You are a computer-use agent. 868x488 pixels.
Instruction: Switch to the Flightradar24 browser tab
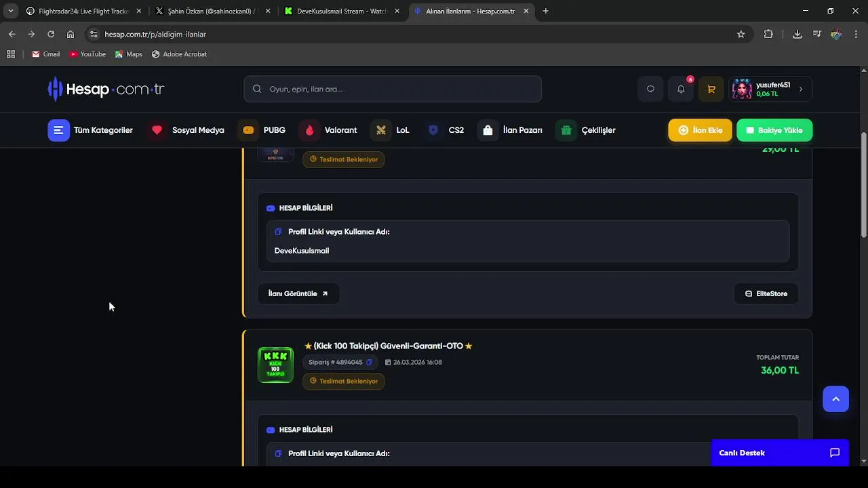point(84,11)
